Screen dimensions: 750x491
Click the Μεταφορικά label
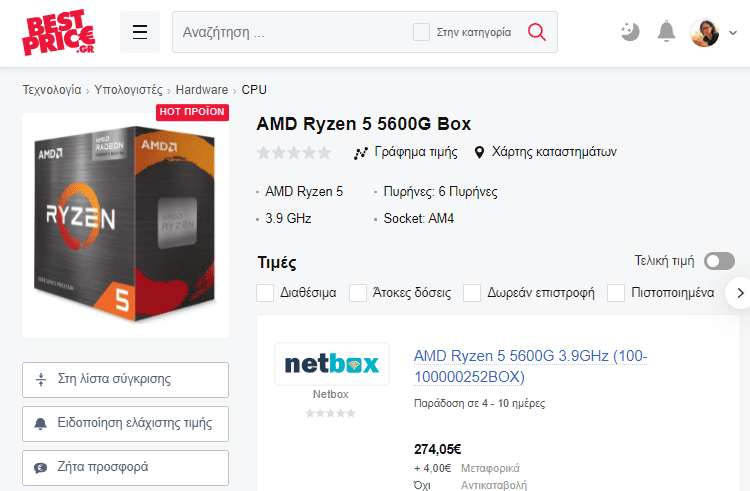click(490, 469)
